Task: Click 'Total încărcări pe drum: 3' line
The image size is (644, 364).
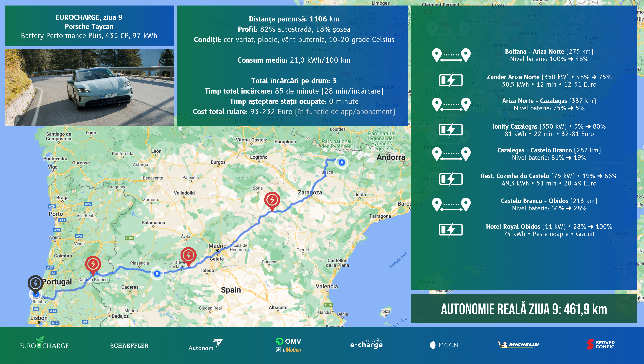Action: pos(294,81)
